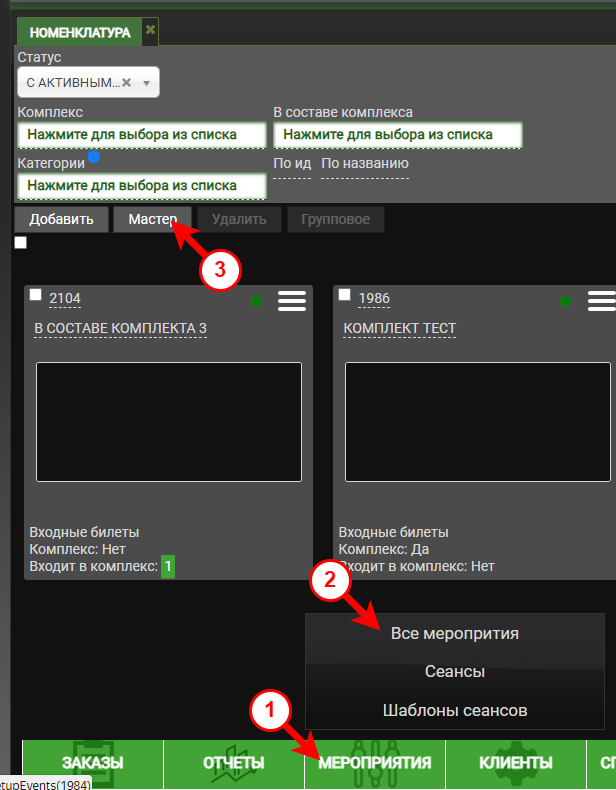This screenshot has width=616, height=790.
Task: Click green status dot on card 1986
Action: point(566,301)
